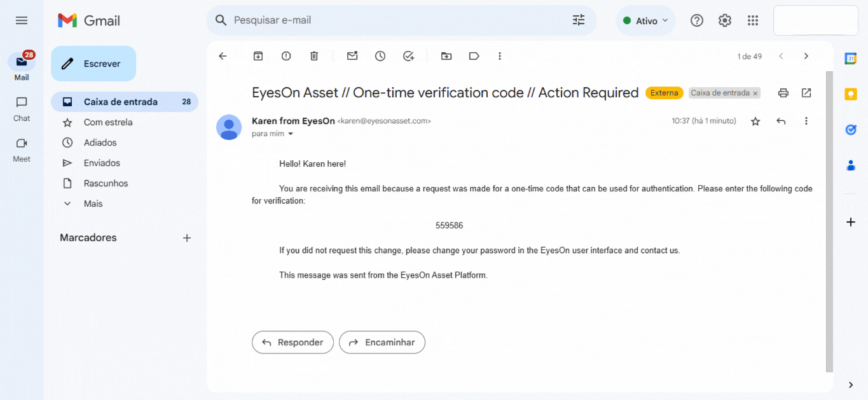The height and width of the screenshot is (400, 868).
Task: Open the Chat section
Action: (22, 108)
